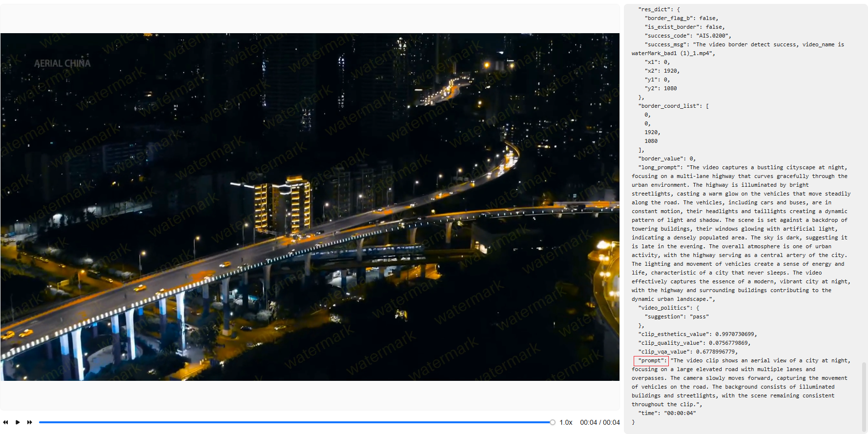Click the 00:04 / 00:04 time display
The width and height of the screenshot is (868, 434).
pos(599,422)
